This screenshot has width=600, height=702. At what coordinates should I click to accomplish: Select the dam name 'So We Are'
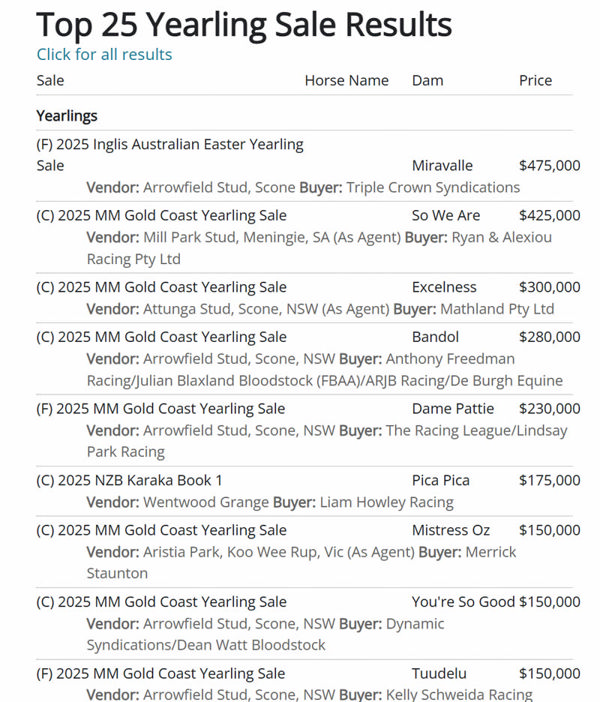coord(446,215)
